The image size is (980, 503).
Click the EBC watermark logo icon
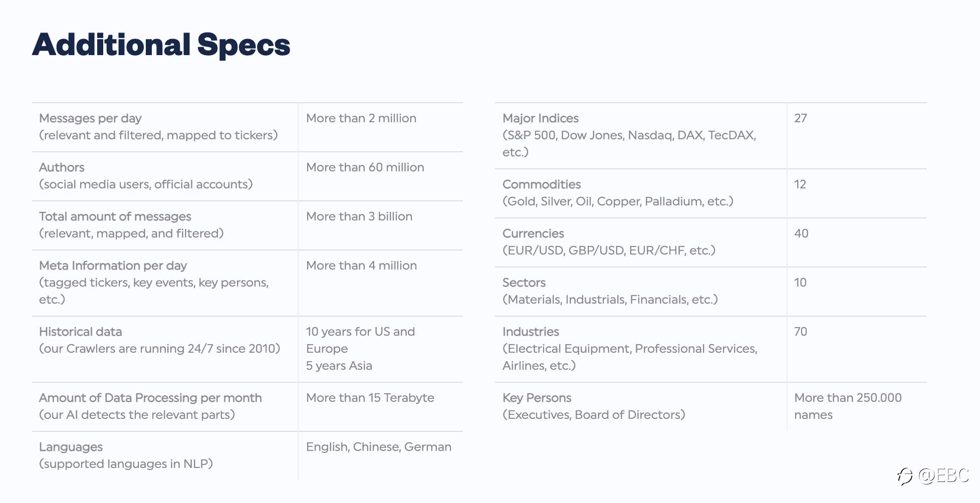click(x=905, y=476)
